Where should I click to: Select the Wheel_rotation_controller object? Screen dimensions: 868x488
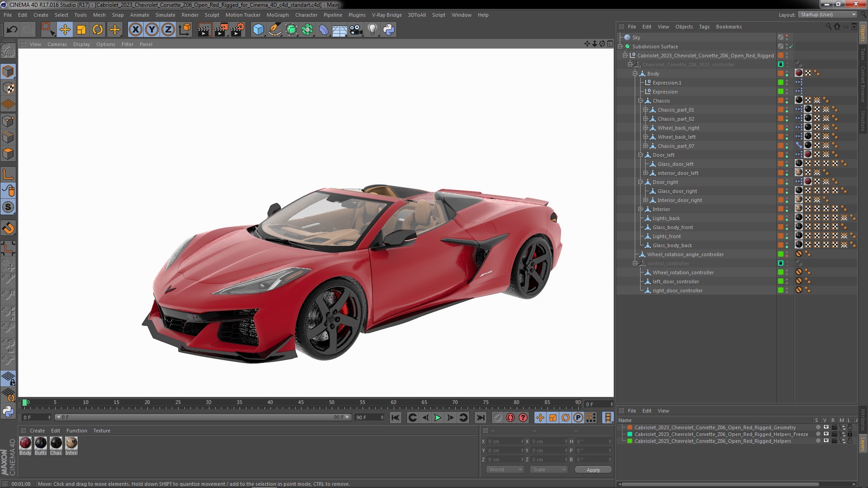[683, 272]
